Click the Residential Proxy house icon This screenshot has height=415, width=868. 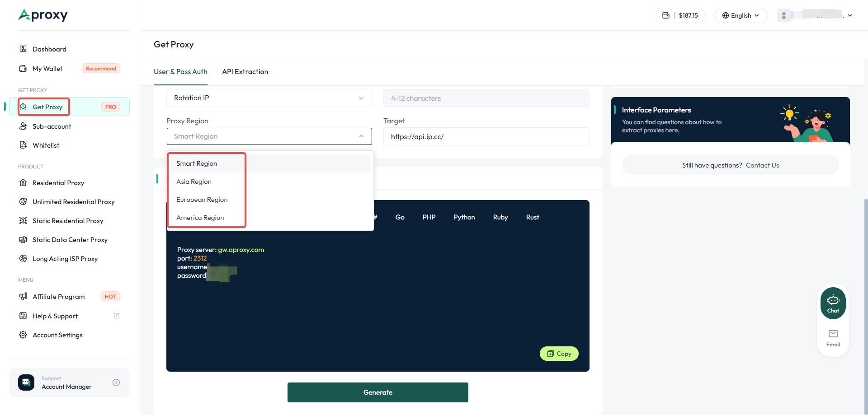(x=23, y=183)
